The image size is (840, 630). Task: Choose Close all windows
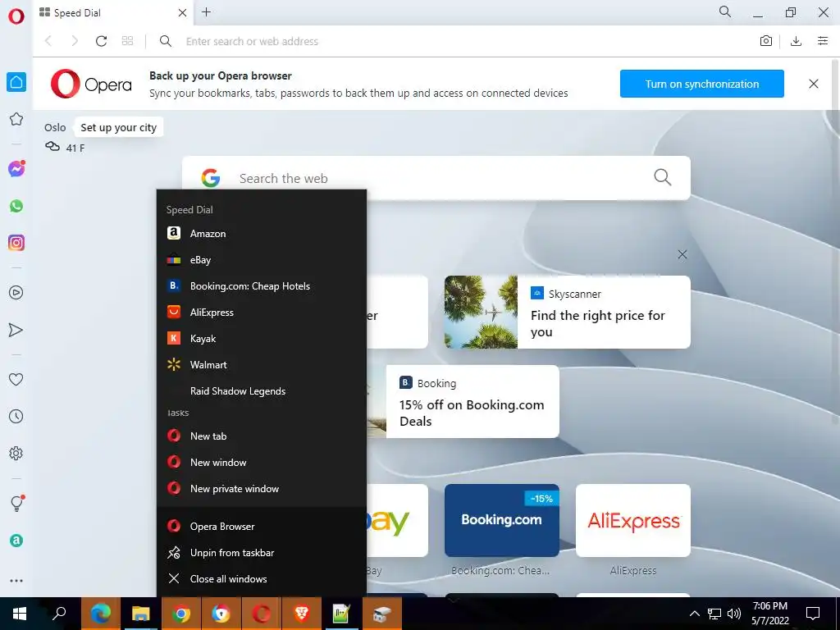click(262, 578)
